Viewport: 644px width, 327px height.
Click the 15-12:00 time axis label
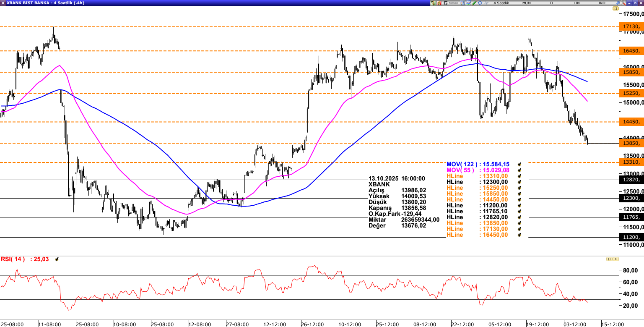point(613,324)
